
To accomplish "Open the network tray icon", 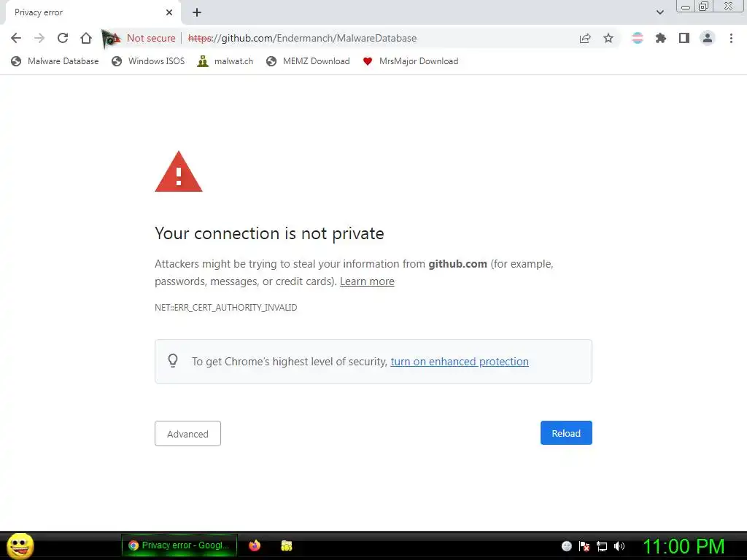I will (x=602, y=546).
